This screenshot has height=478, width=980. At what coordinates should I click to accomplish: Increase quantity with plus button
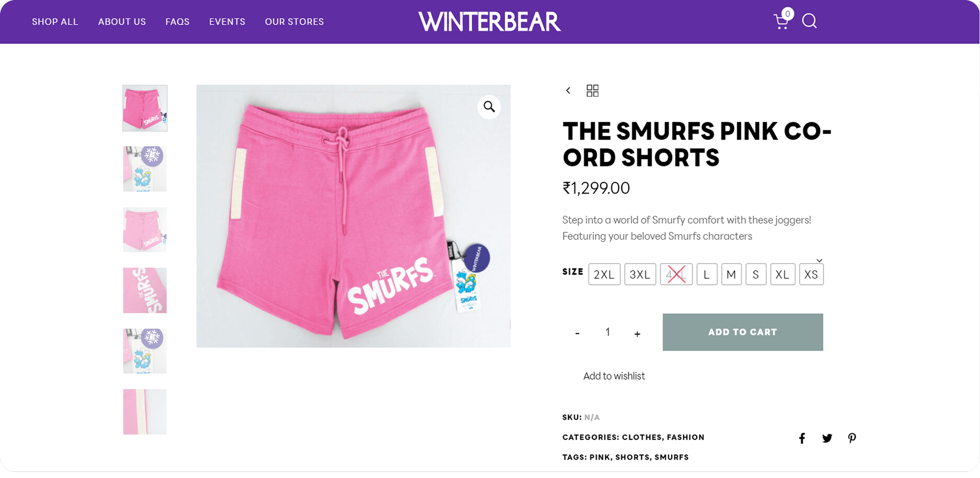(637, 334)
